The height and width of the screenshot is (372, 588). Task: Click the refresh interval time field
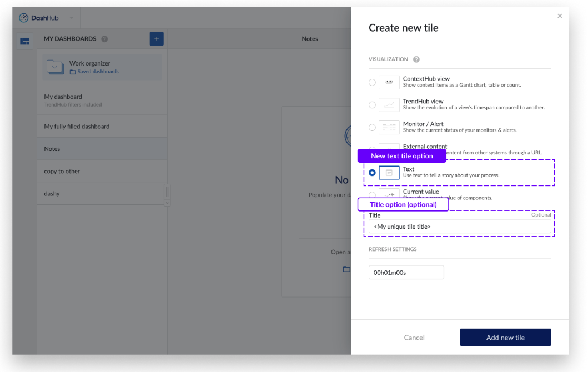[406, 273]
